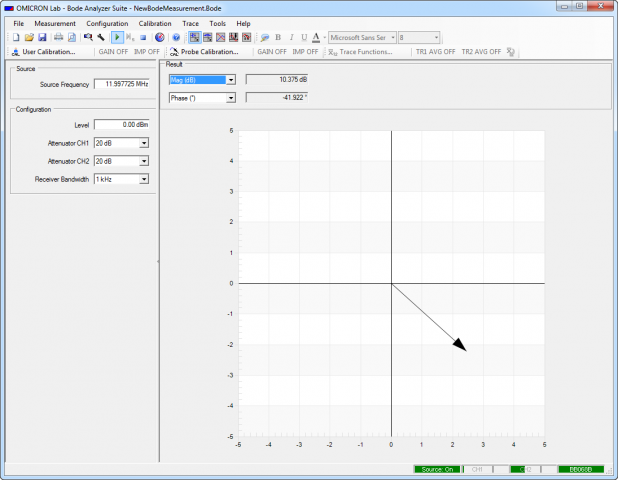Toggle TR1 AVG OFF
The width and height of the screenshot is (618, 480).
click(x=436, y=52)
